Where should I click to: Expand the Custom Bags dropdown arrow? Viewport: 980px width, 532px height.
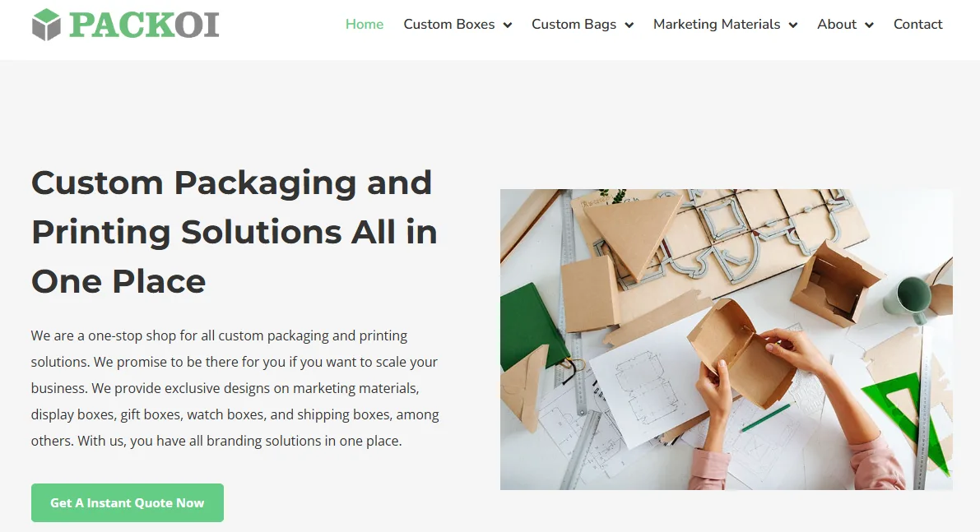coord(629,25)
